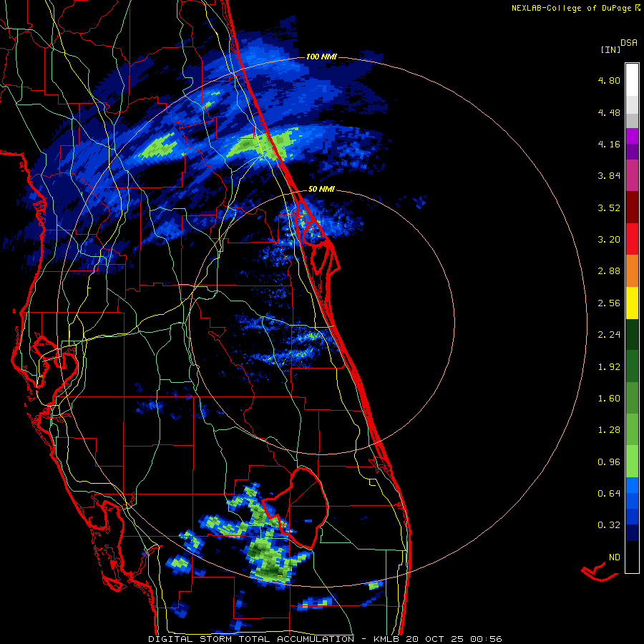Select the 4.48 legend value
644x644 pixels.
tap(609, 112)
